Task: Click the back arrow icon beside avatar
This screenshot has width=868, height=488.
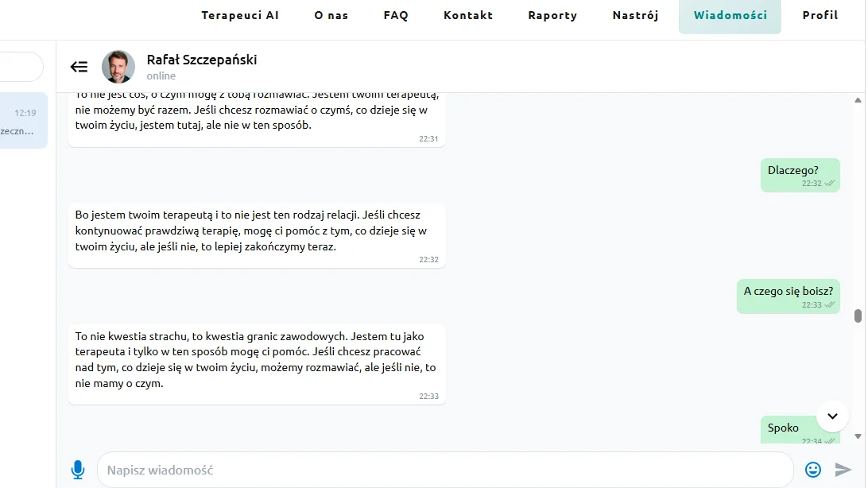Action: point(79,67)
